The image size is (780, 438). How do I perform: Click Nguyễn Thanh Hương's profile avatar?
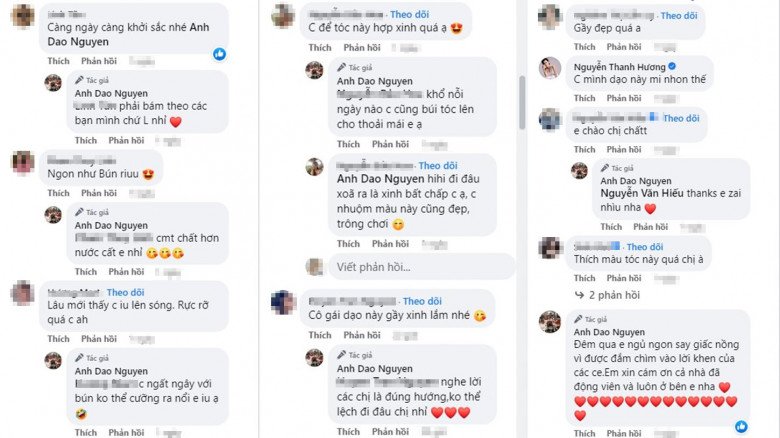click(x=549, y=67)
